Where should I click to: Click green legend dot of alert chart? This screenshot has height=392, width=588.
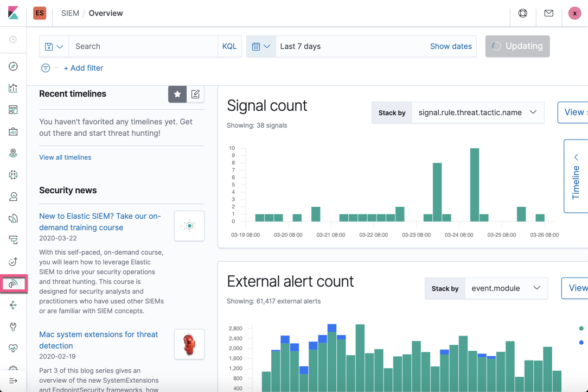(x=581, y=328)
